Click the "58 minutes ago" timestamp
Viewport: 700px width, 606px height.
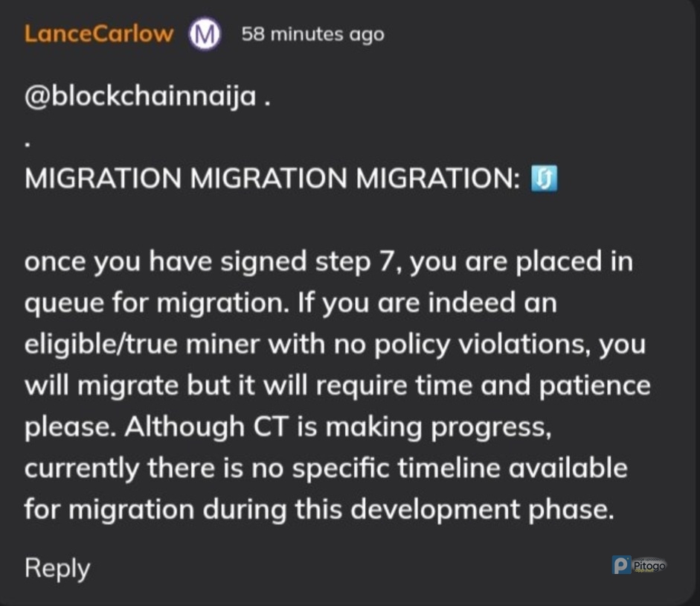(x=312, y=34)
